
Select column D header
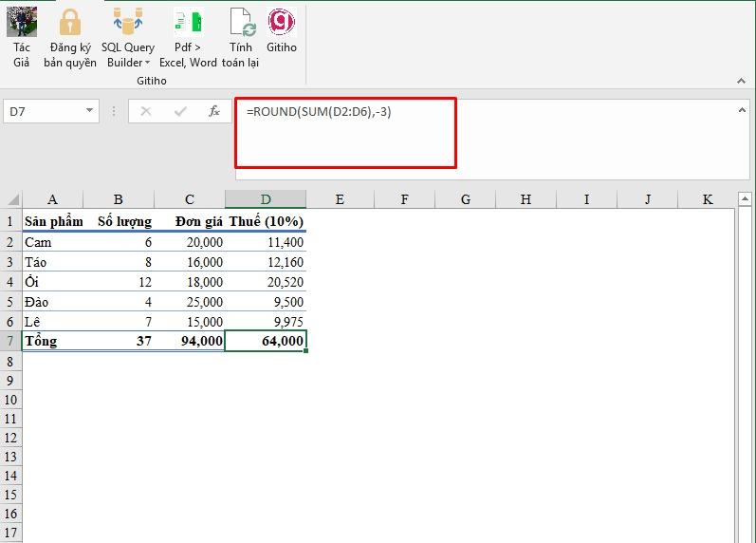(266, 198)
